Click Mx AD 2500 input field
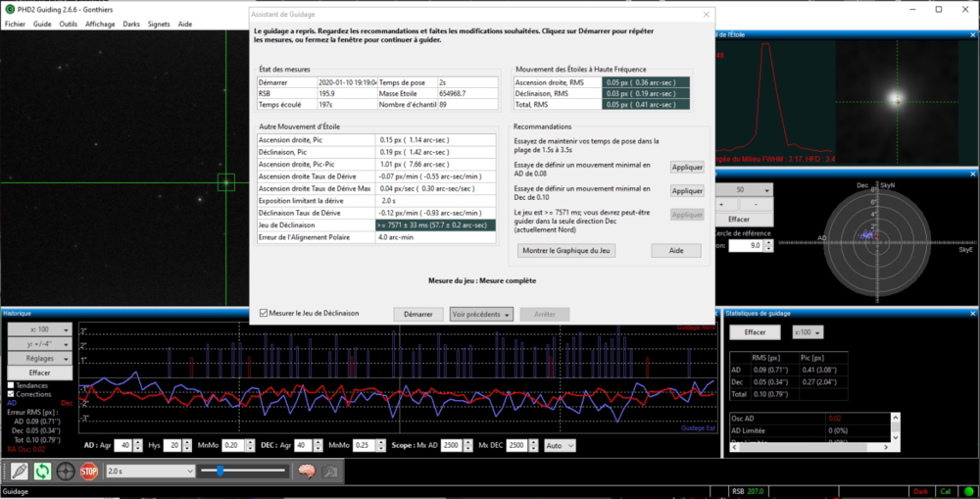Image resolution: width=980 pixels, height=499 pixels. [x=451, y=446]
